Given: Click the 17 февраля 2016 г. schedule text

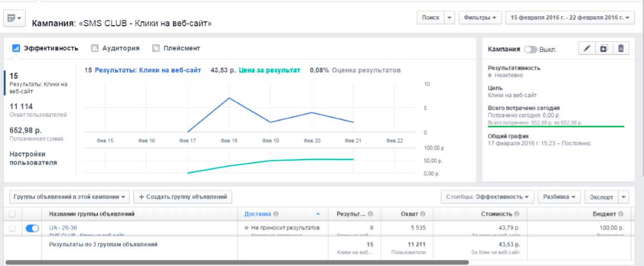Looking at the screenshot, I should coord(539,143).
